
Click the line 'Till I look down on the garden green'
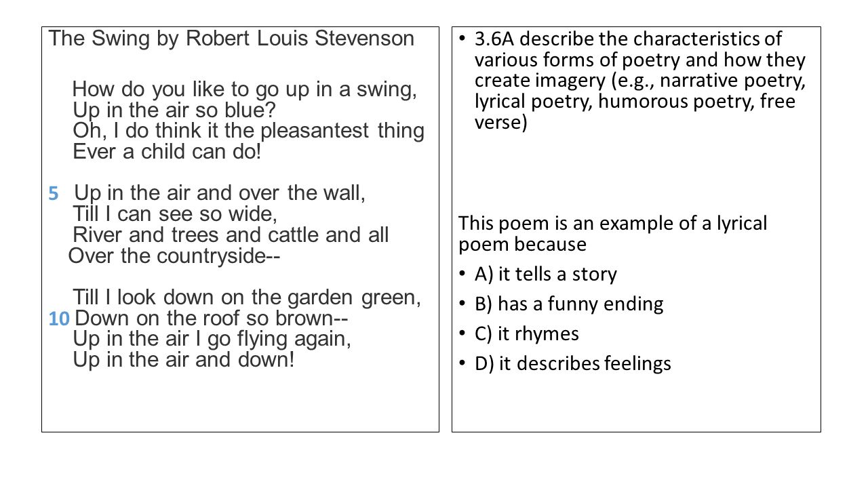[247, 297]
